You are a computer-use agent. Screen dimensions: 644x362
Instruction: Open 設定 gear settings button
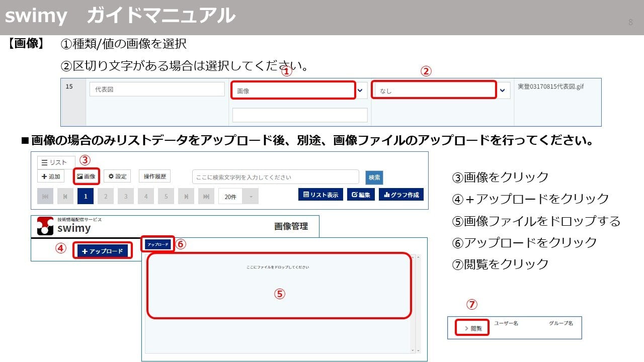[117, 176]
